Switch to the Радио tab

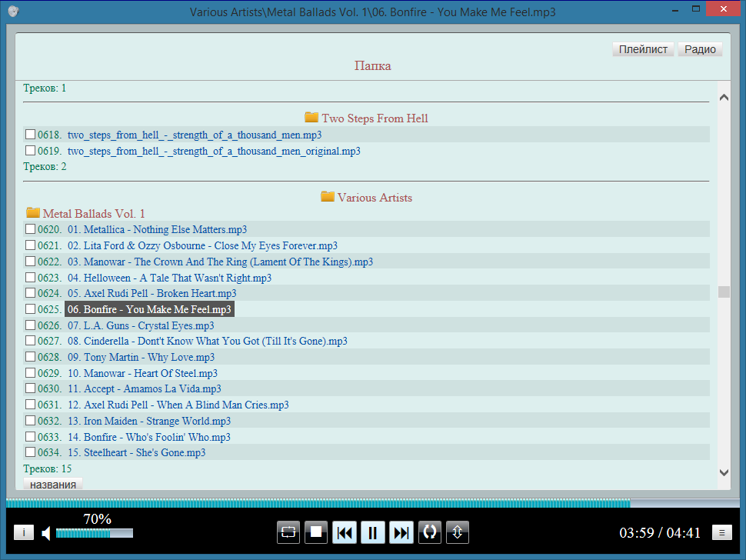[700, 49]
